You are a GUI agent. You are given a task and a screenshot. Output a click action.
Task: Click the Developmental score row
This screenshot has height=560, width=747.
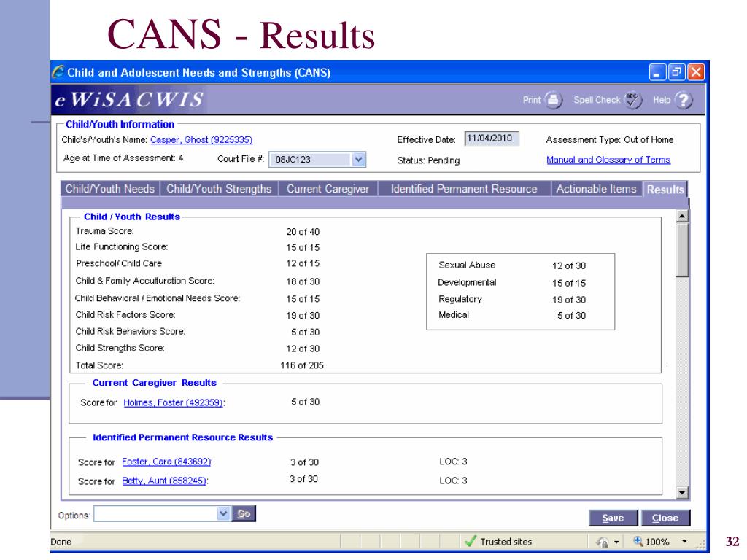pyautogui.click(x=511, y=282)
